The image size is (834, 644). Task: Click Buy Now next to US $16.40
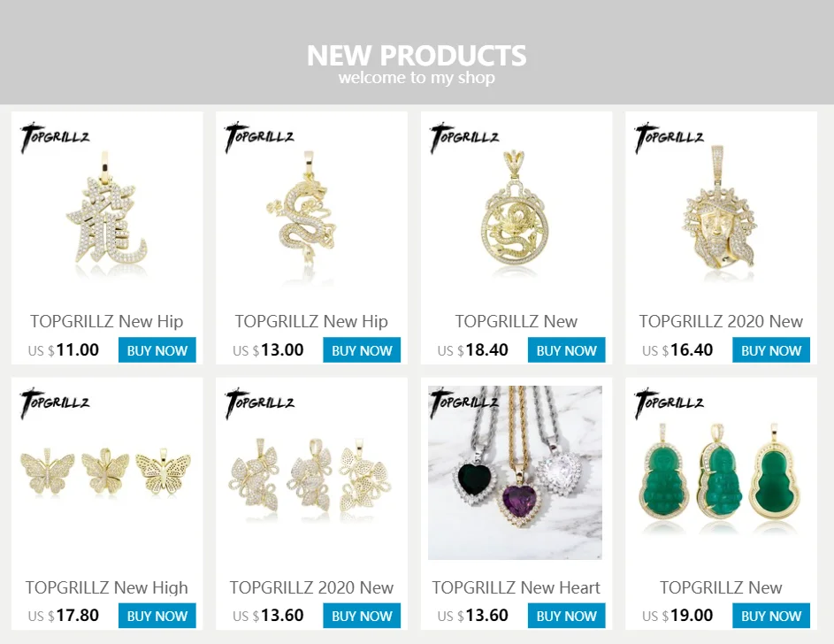point(771,350)
